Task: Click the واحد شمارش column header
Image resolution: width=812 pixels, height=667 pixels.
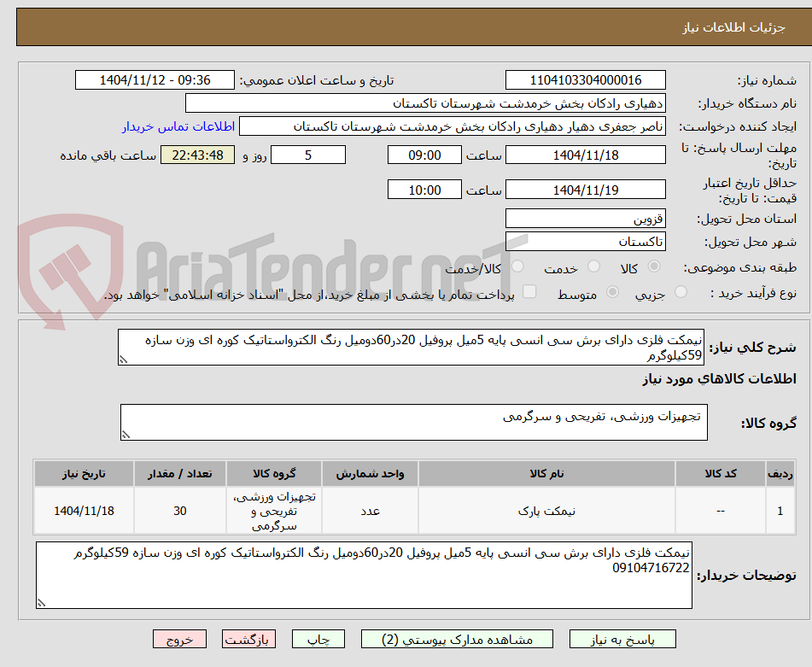Action: click(x=370, y=474)
